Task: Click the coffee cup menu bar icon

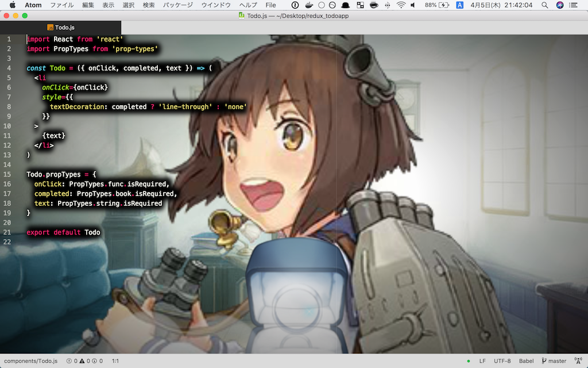Action: pyautogui.click(x=374, y=5)
